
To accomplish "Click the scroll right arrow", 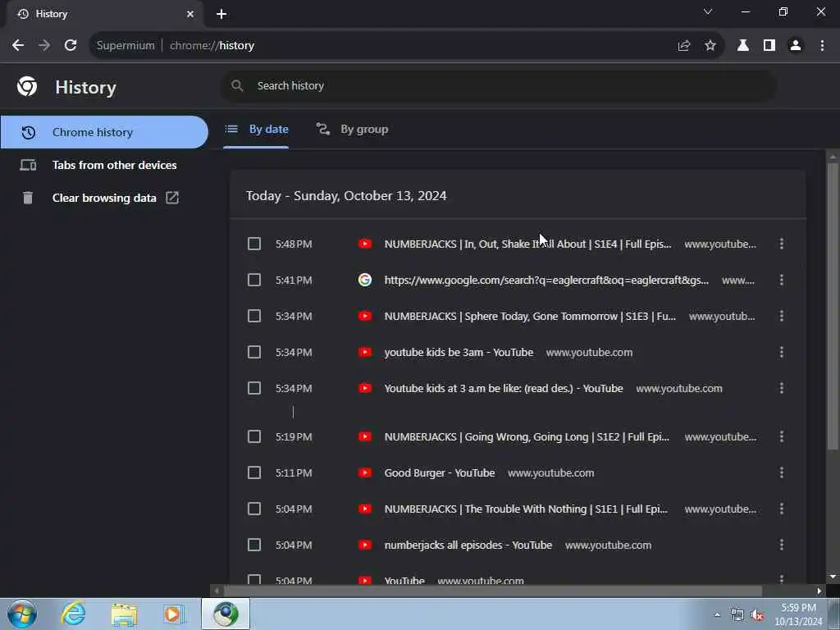I will coord(819,591).
